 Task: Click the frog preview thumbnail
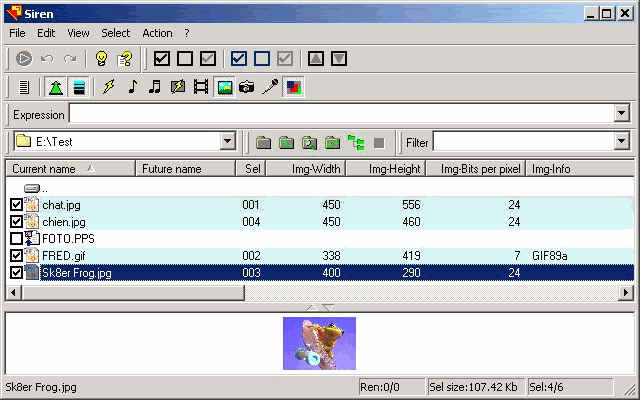click(319, 343)
